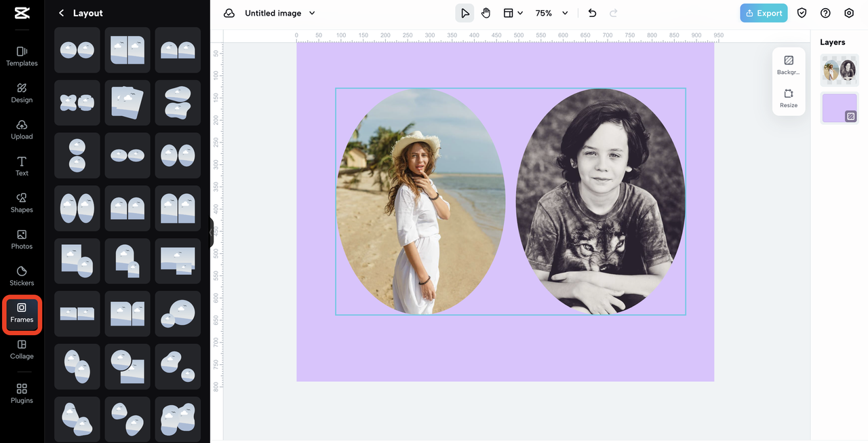This screenshot has height=443, width=868.
Task: Open the Collage tab in sidebar
Action: click(22, 349)
